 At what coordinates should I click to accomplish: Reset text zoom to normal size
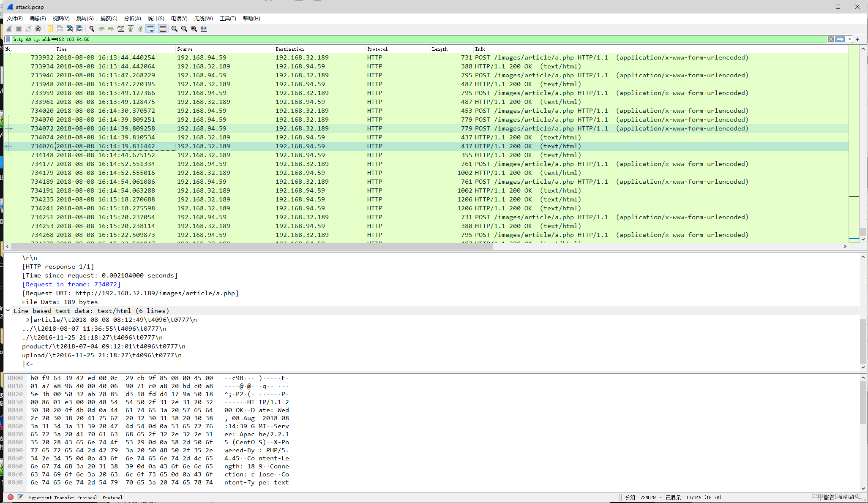[x=194, y=29]
